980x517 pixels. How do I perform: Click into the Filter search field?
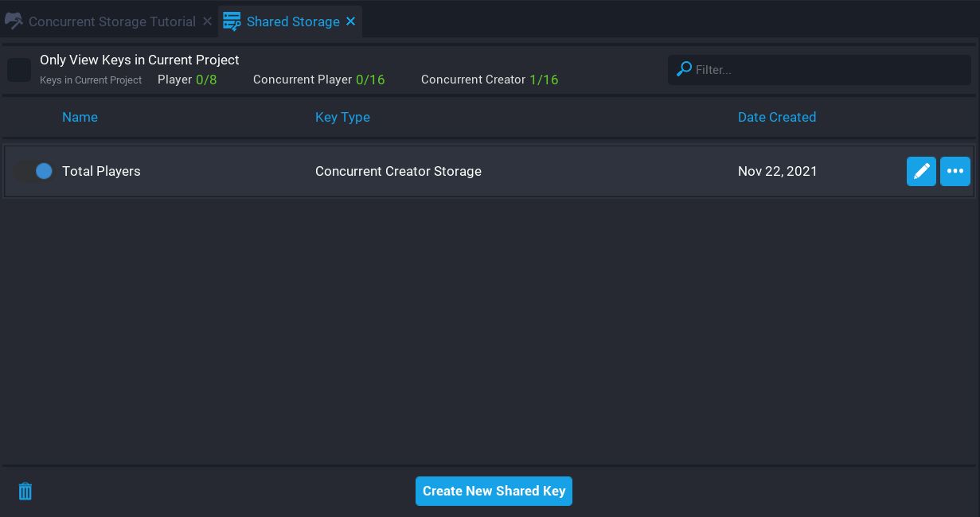[828, 70]
